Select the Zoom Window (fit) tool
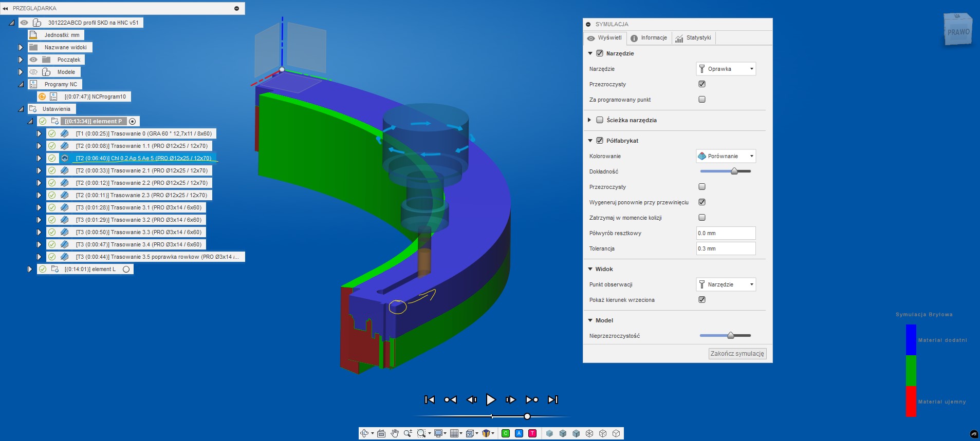Viewport: 980px width, 441px height. pyautogui.click(x=421, y=433)
